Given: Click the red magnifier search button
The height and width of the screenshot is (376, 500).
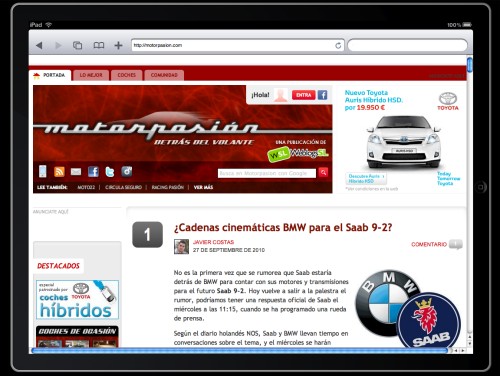Looking at the screenshot, I should [323, 173].
